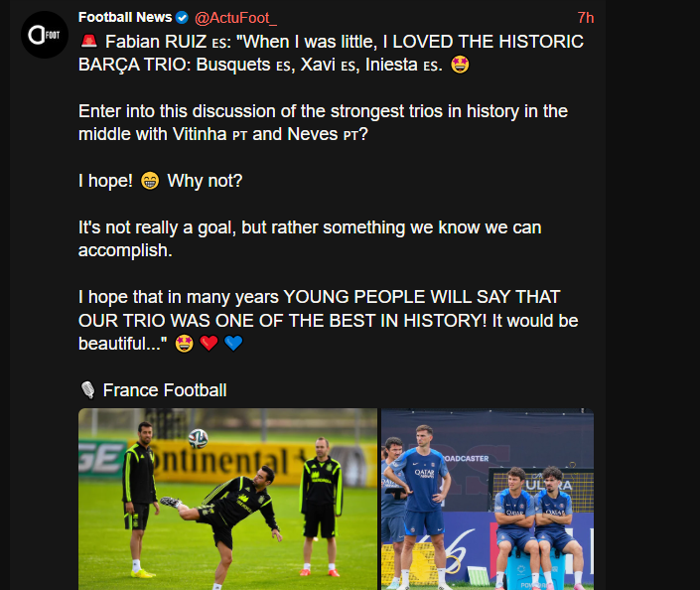
Task: Click the 'It's not really a goal' paragraph
Action: pos(310,239)
